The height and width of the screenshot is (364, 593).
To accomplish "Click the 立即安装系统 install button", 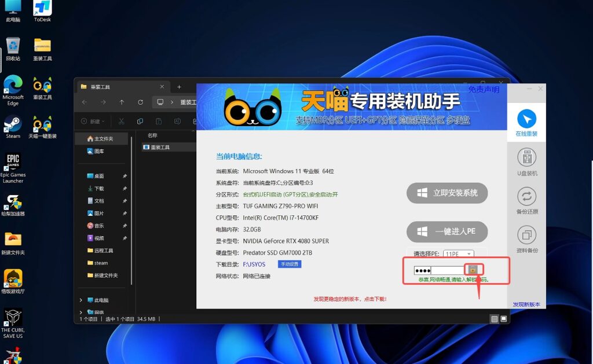I will (x=447, y=193).
